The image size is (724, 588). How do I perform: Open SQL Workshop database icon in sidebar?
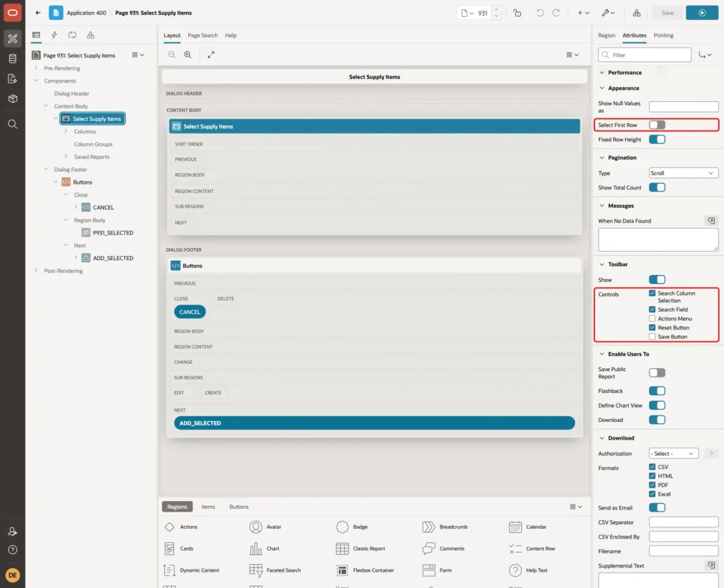pos(13,59)
